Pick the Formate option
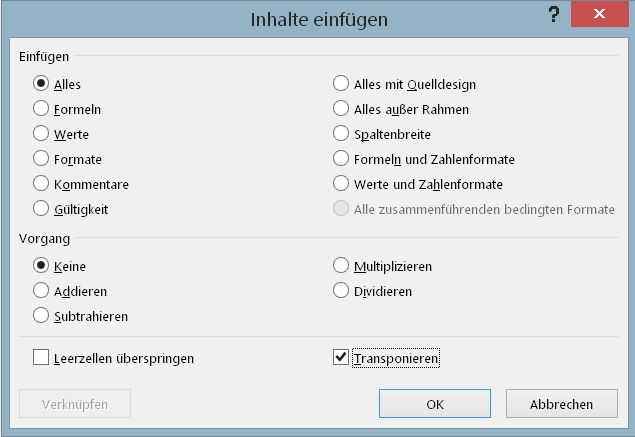The width and height of the screenshot is (635, 437). point(41,158)
